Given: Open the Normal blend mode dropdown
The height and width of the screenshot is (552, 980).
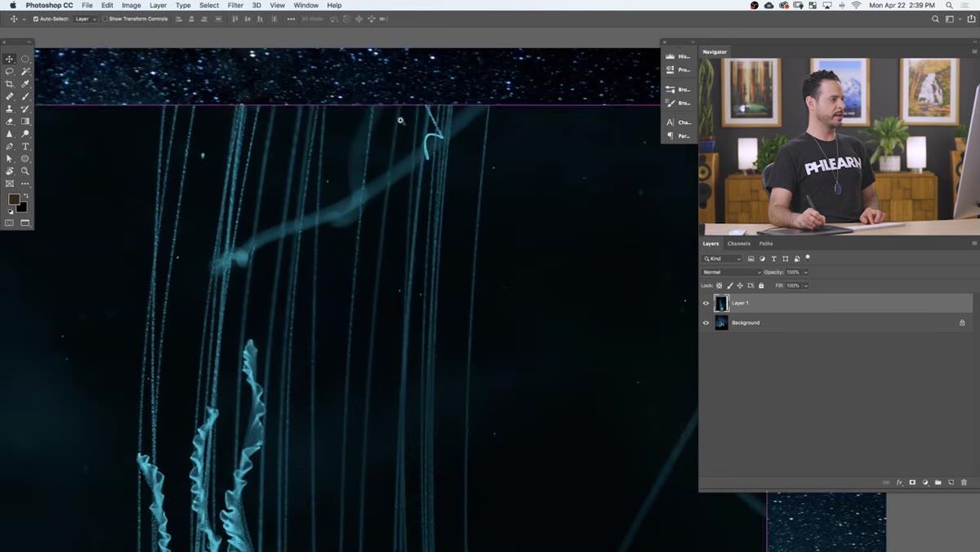Looking at the screenshot, I should [732, 272].
